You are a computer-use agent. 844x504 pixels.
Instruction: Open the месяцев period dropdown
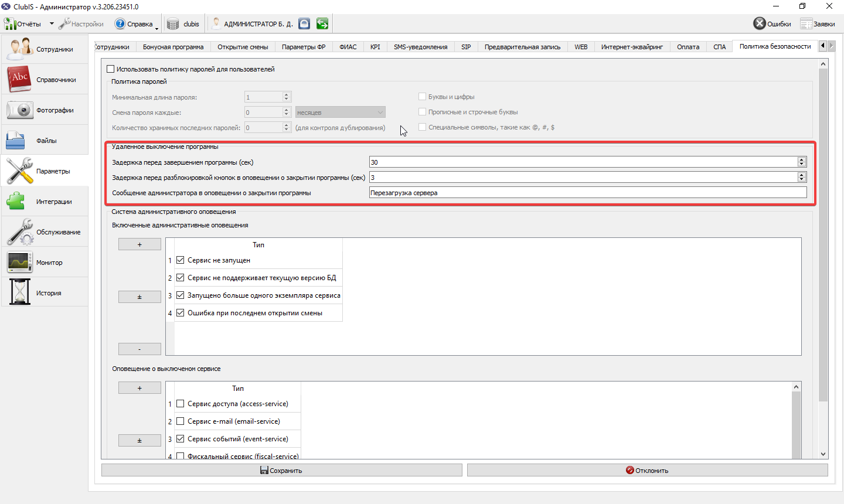pos(340,113)
